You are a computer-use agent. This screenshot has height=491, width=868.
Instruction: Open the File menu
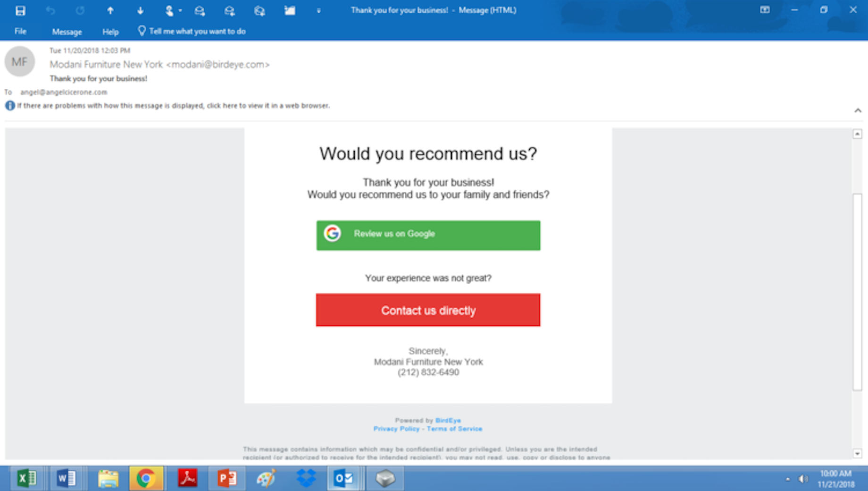[x=20, y=31]
